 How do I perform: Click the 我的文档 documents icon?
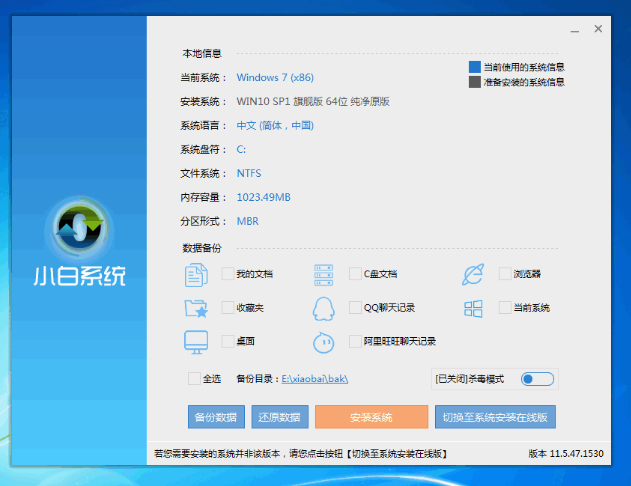point(195,274)
